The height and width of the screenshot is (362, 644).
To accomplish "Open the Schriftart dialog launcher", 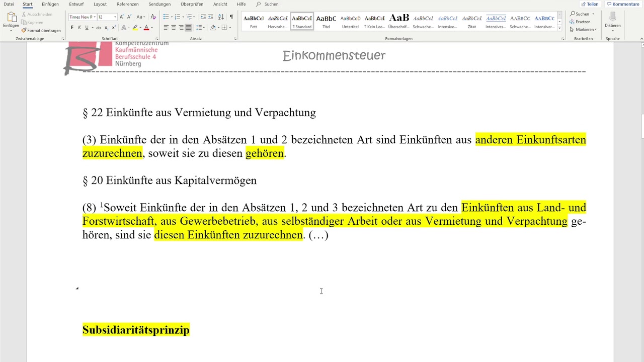I will click(x=156, y=39).
